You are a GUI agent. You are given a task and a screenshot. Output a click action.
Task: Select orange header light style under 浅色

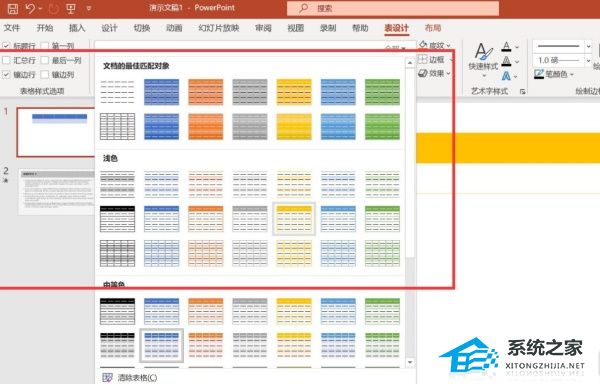point(205,219)
